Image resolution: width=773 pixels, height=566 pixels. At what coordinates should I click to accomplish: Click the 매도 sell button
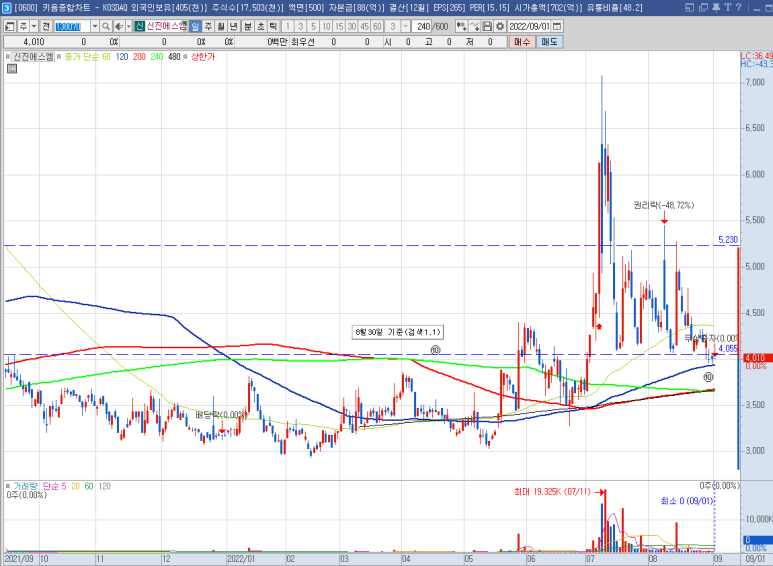click(x=549, y=42)
